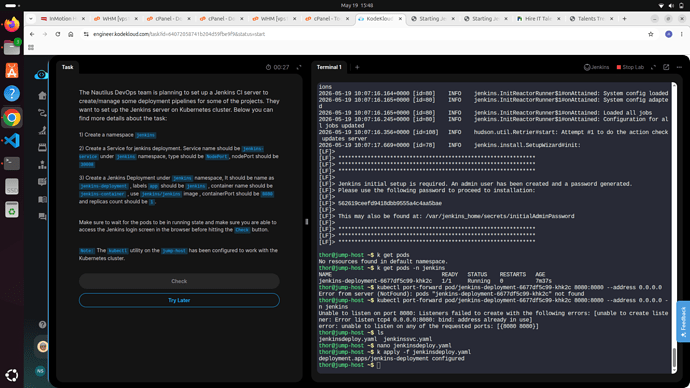This screenshot has width=690, height=388.
Task: Click the NodePort highlighted word in task
Action: [x=217, y=157]
